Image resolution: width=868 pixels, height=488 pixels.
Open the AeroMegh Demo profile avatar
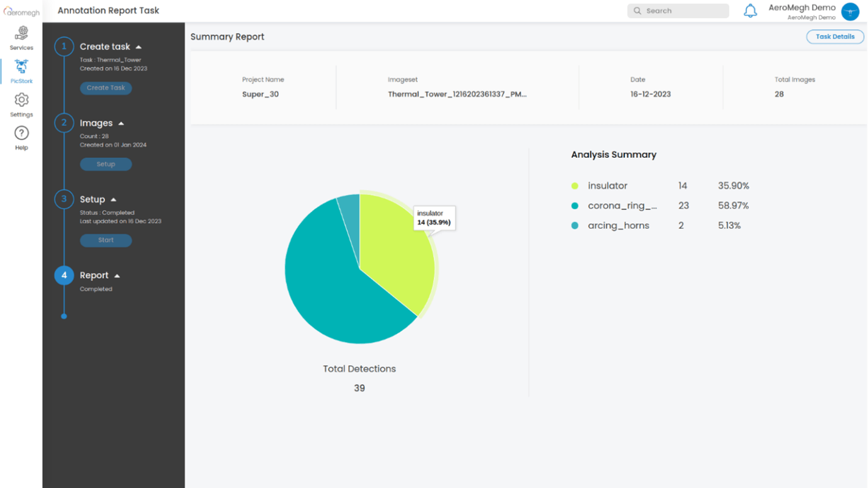pos(850,11)
